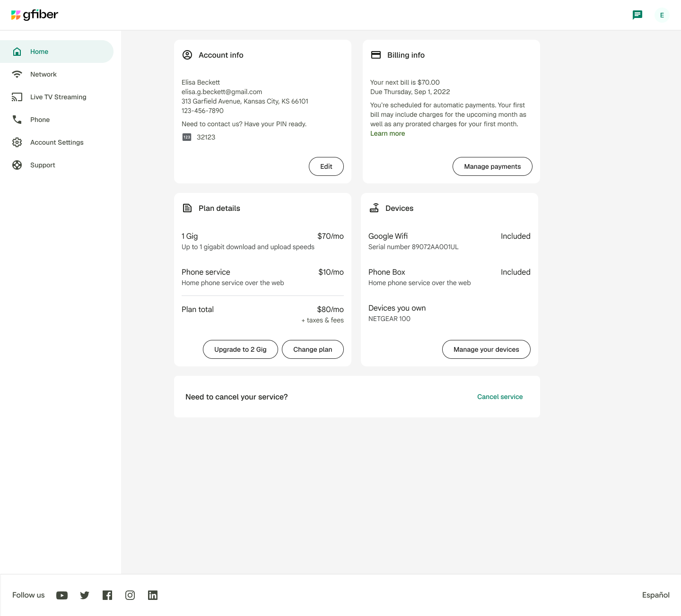The width and height of the screenshot is (681, 616).
Task: Open the chat messages icon
Action: pyautogui.click(x=637, y=15)
